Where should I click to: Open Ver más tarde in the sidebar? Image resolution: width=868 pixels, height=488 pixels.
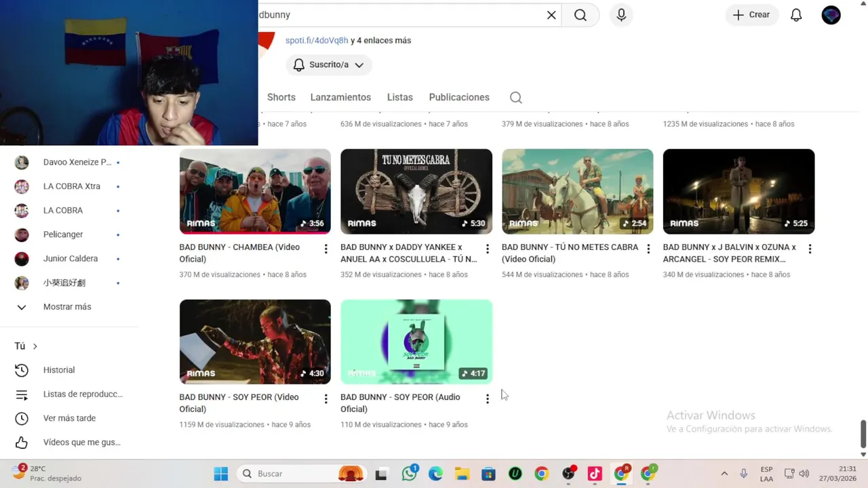tap(69, 418)
